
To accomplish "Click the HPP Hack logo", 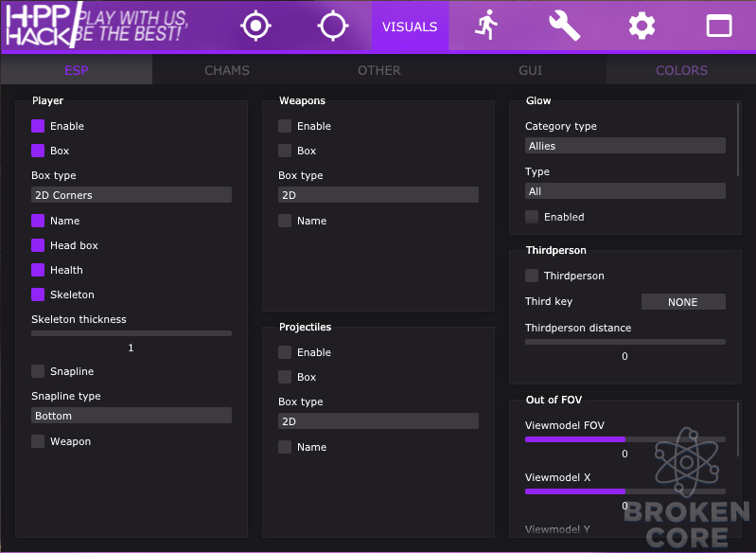I will (44, 26).
